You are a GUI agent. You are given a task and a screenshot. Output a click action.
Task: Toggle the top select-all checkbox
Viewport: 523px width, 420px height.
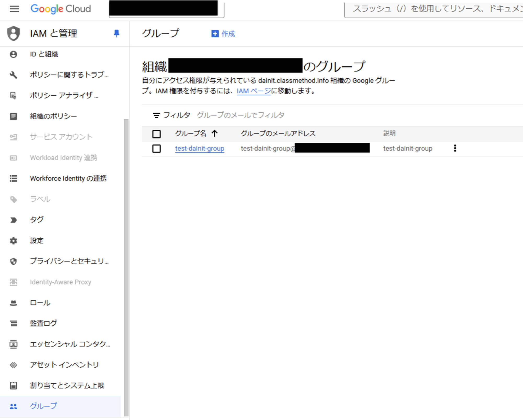157,133
